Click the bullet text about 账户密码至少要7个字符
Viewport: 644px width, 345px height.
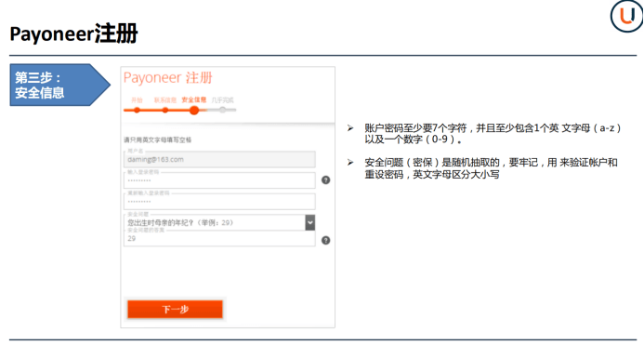click(x=493, y=134)
